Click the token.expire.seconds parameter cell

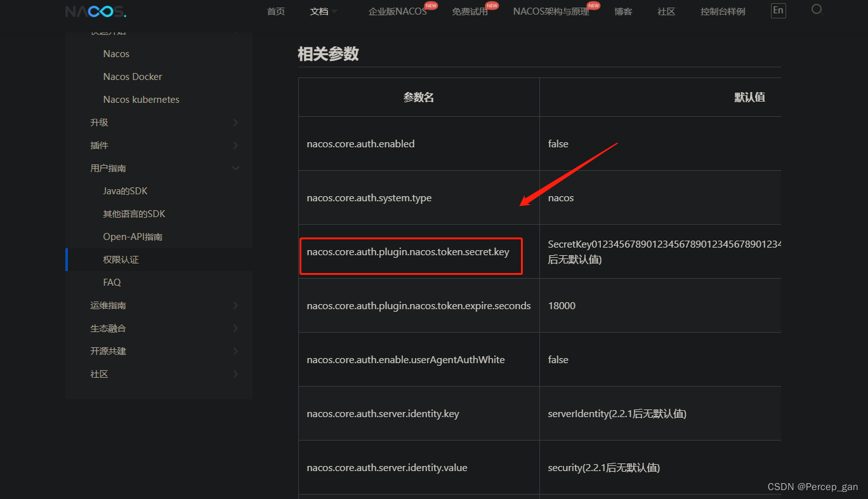[419, 305]
